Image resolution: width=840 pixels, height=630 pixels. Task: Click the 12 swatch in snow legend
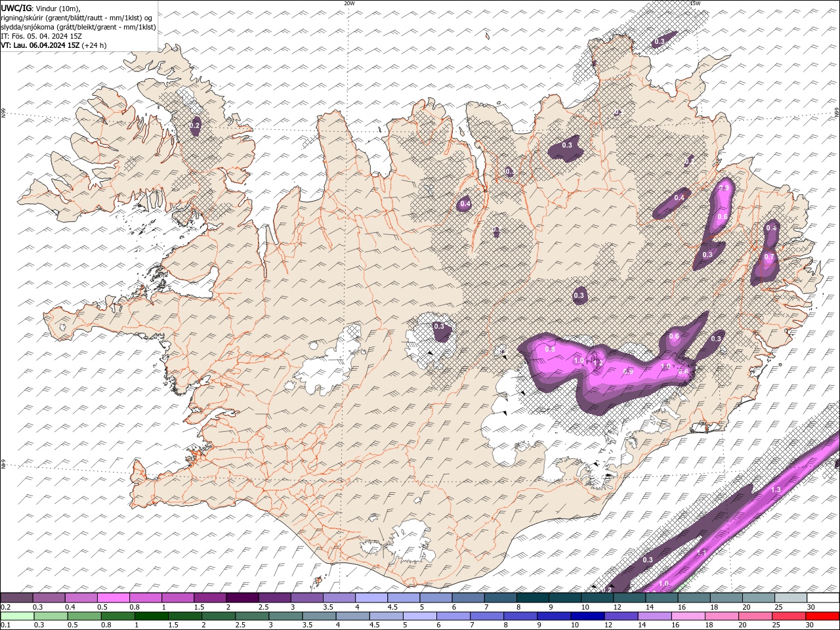click(628, 598)
